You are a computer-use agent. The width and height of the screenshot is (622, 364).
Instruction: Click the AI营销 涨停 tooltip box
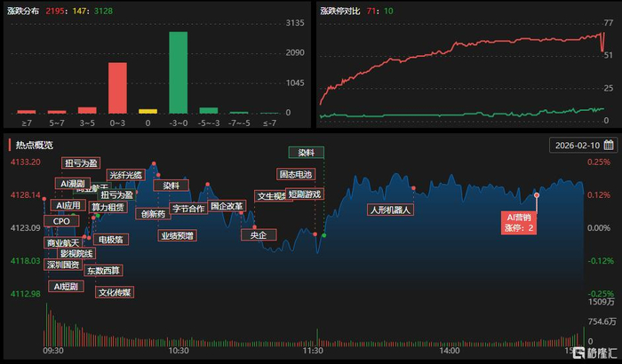[519, 223]
